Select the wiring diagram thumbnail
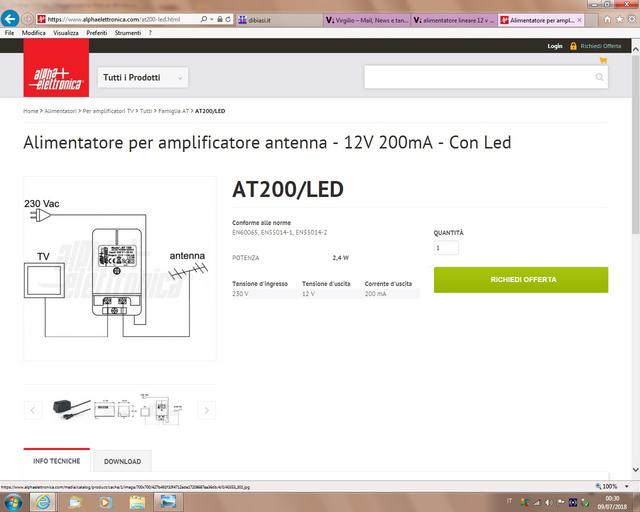 162,409
